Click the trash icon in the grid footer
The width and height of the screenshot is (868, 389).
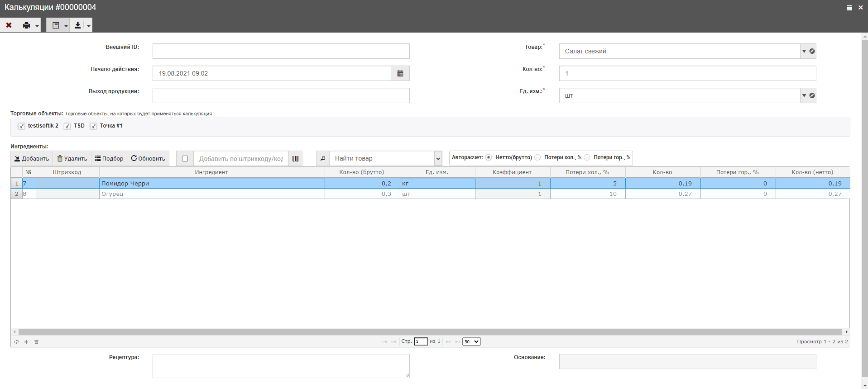(37, 342)
